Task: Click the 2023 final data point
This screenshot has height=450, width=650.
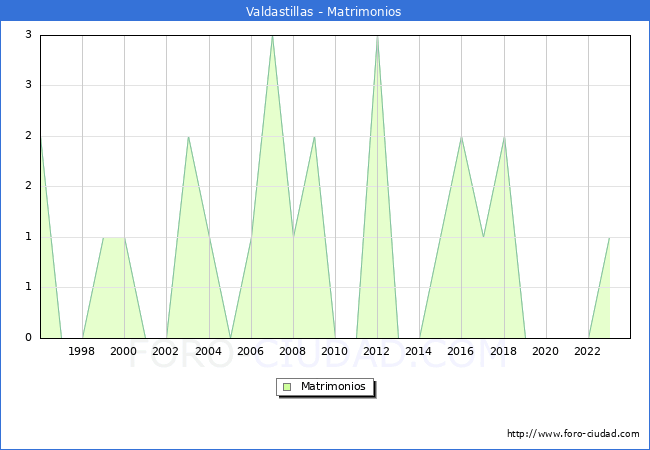Action: click(x=609, y=237)
